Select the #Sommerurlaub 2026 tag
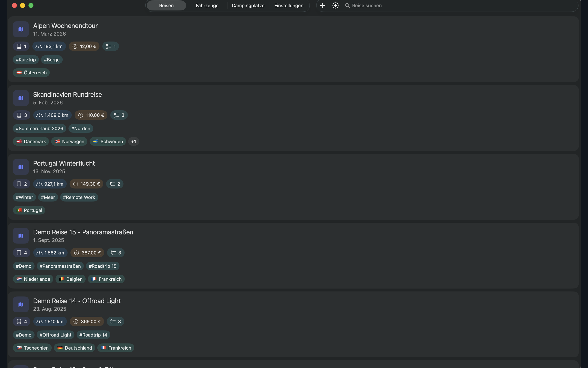 pos(39,129)
